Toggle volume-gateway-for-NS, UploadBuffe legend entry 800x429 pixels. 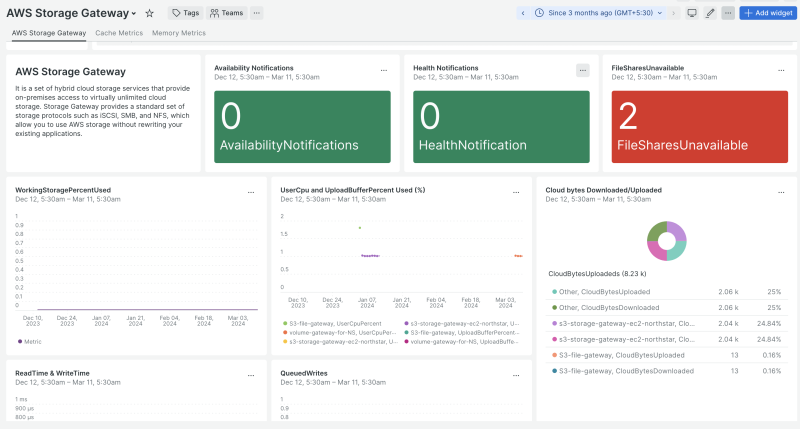(462, 342)
